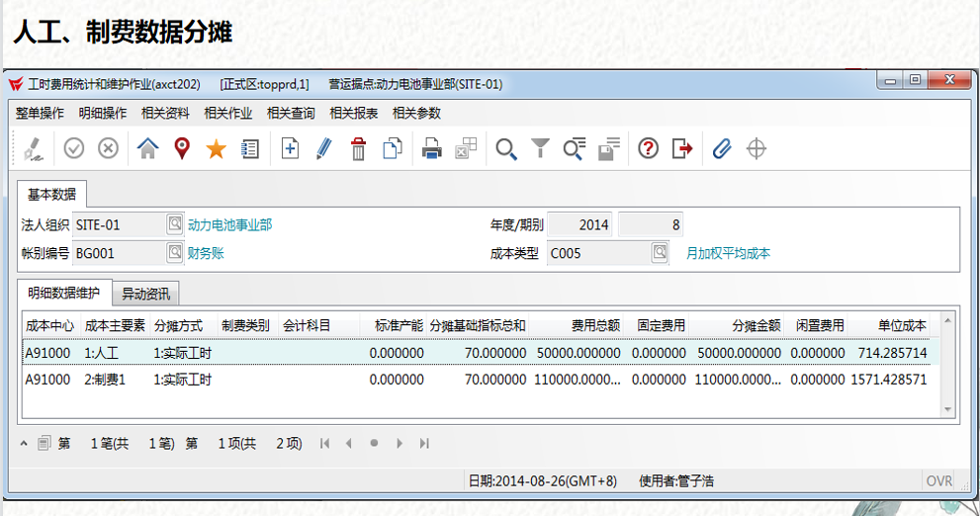The width and height of the screenshot is (980, 516).
Task: Click the 成本类型 C005 input field
Action: 598,253
